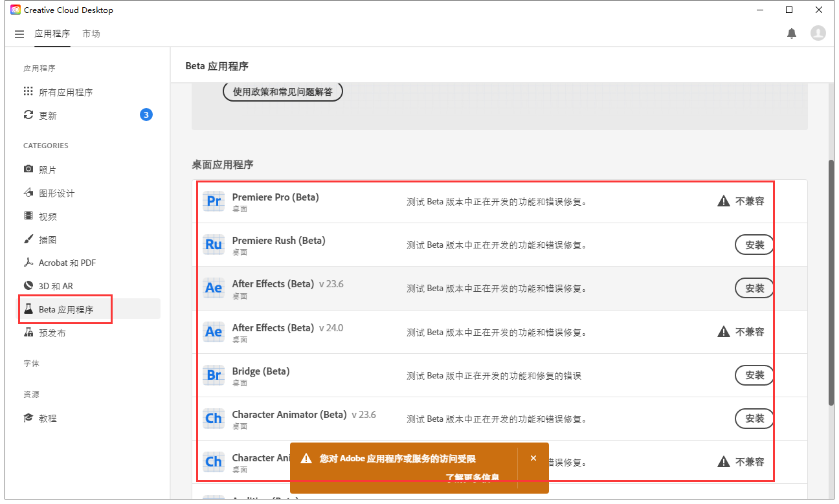
Task: Install Character Animator (Beta) v 23.6
Action: [x=755, y=418]
